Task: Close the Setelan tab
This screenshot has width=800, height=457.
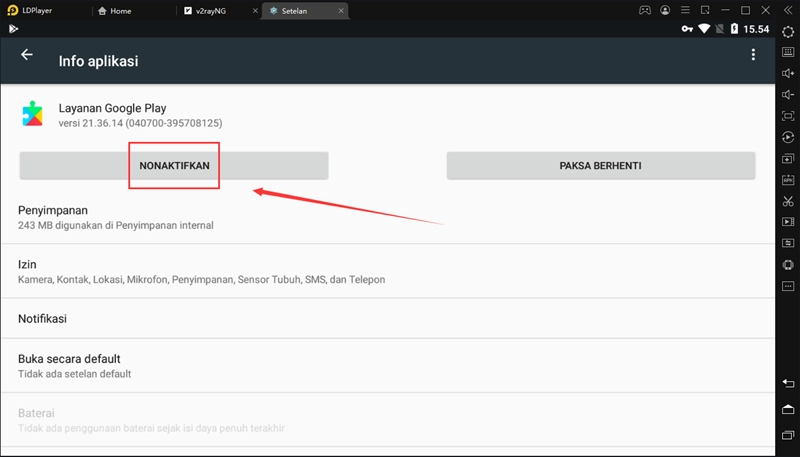Action: 341,11
